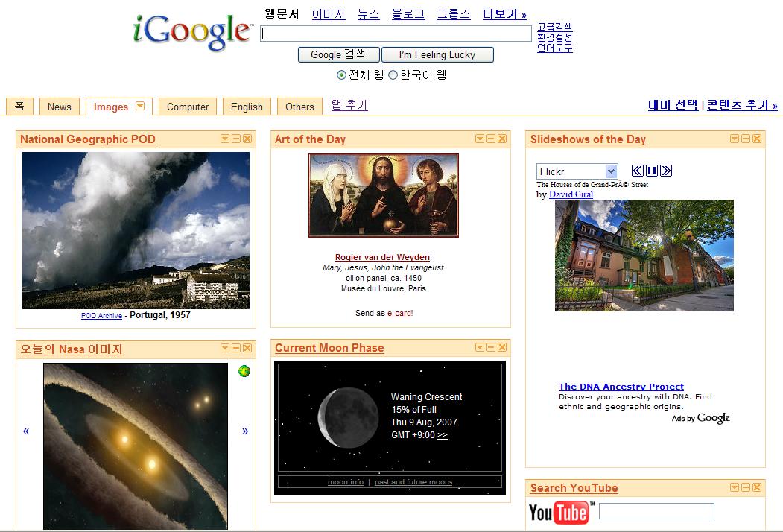The image size is (783, 532).
Task: Open menu of Art of the Day gadget
Action: click(480, 139)
